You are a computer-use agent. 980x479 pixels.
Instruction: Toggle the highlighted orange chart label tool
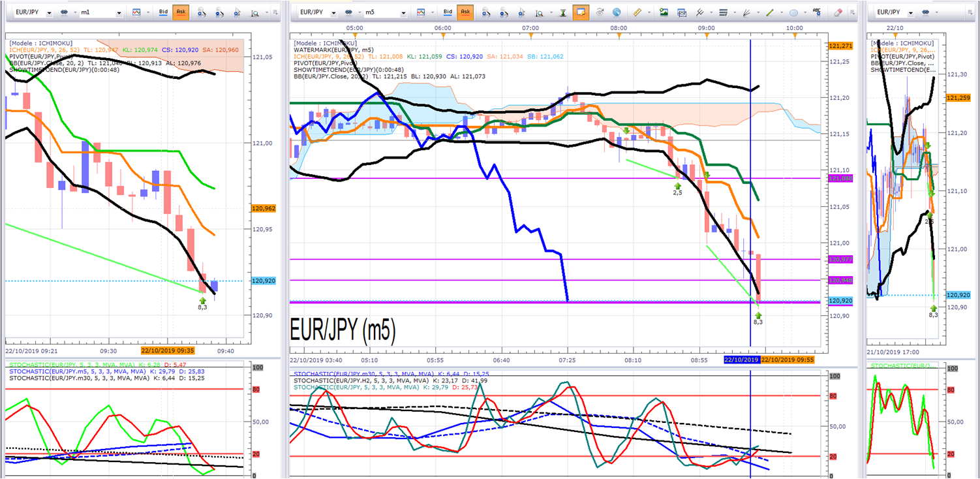(x=580, y=12)
